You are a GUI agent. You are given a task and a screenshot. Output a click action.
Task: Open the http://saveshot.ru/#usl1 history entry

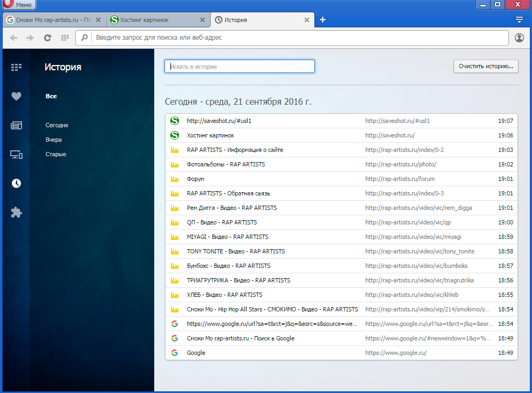click(341, 121)
